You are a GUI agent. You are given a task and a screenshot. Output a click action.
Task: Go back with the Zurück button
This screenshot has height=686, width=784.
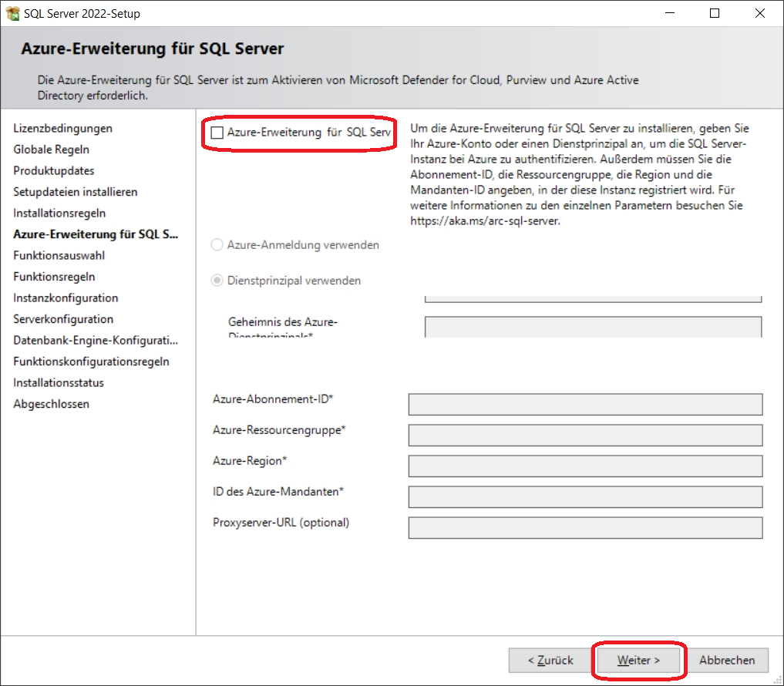tap(550, 661)
